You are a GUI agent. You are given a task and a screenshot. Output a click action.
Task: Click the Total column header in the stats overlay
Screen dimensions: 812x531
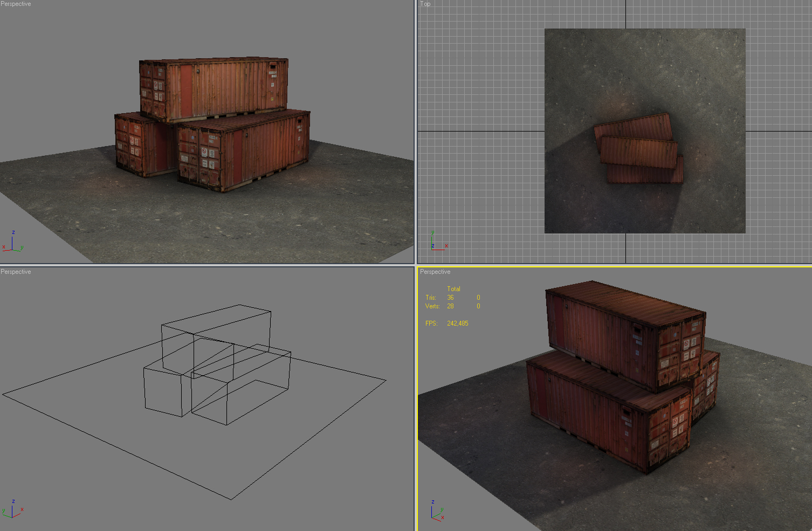click(x=453, y=288)
